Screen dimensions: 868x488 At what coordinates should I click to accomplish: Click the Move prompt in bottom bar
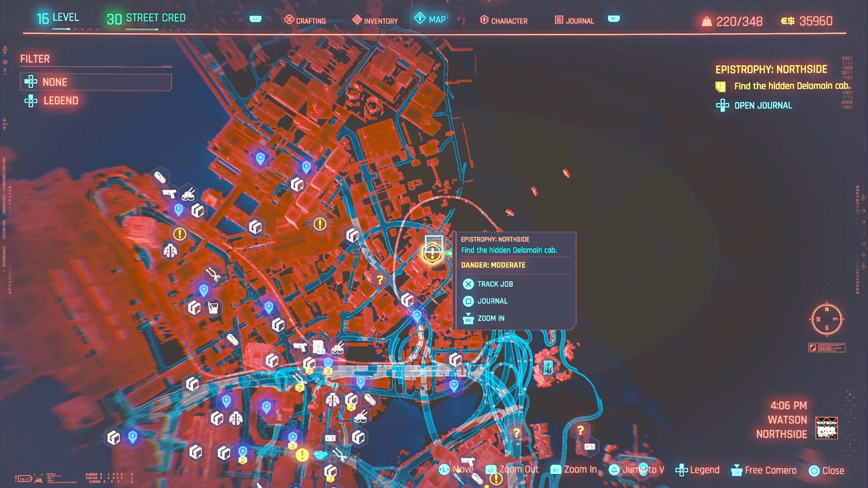[456, 469]
